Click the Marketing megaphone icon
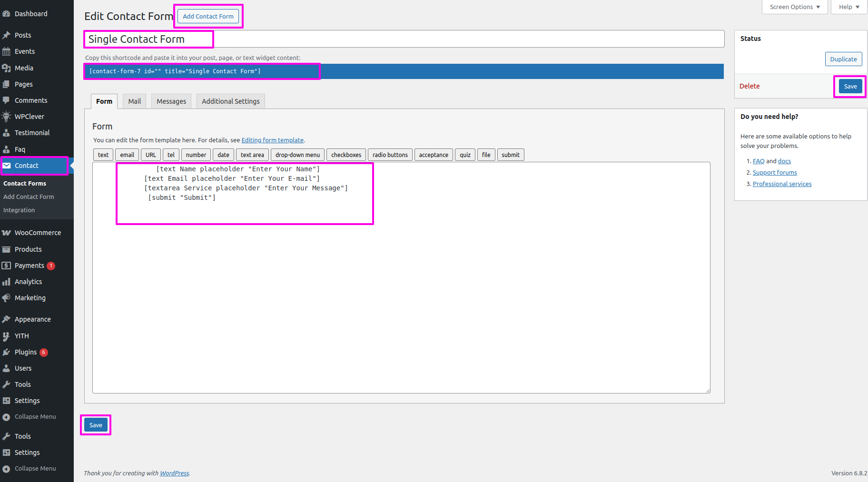This screenshot has width=868, height=482. 6,298
